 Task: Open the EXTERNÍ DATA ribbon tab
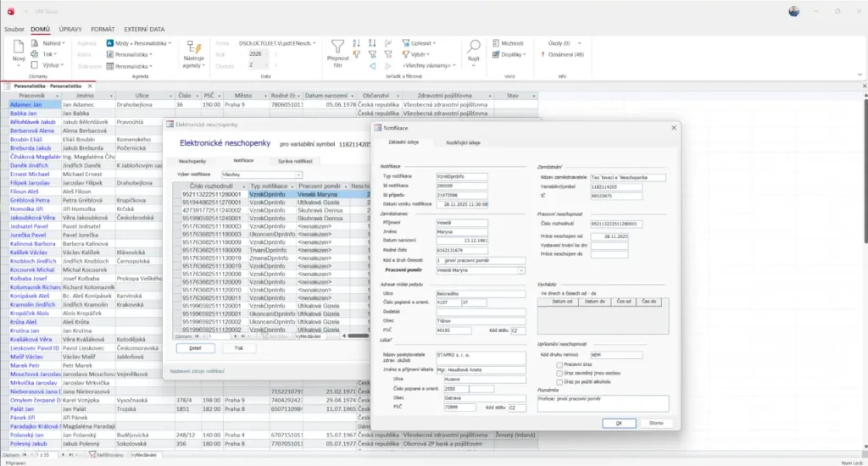[x=145, y=30]
